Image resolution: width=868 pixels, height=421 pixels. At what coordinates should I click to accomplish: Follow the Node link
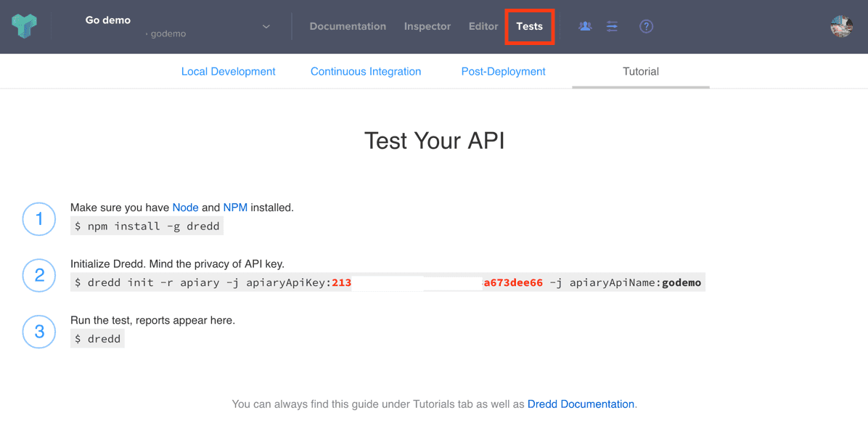click(x=185, y=208)
